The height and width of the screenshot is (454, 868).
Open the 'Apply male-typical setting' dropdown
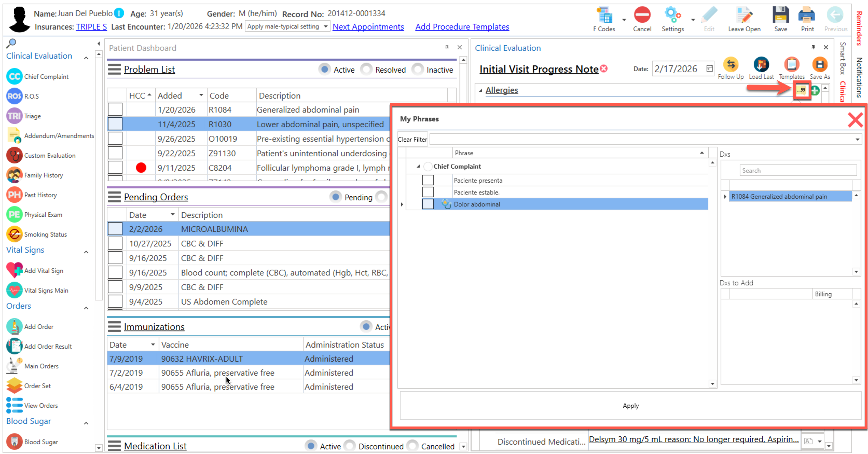325,26
